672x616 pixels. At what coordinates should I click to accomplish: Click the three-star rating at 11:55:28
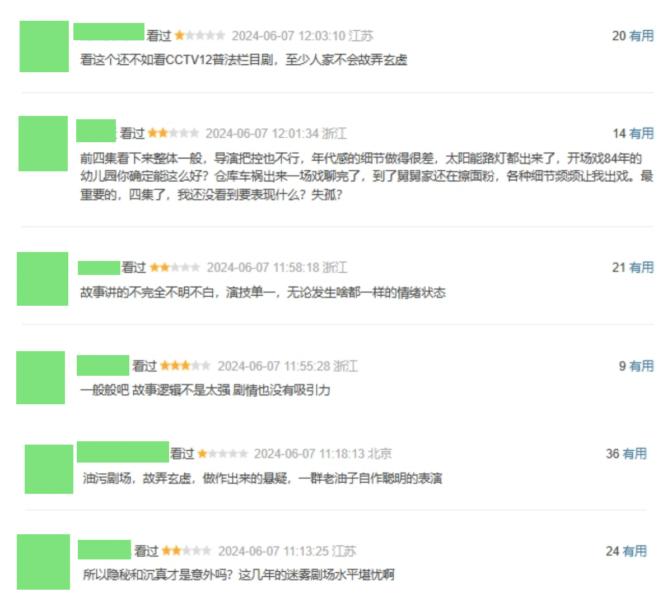pyautogui.click(x=185, y=366)
